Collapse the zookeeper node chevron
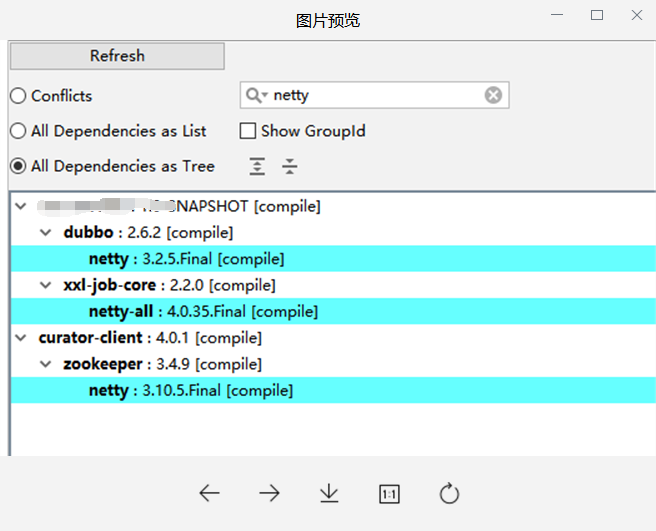 point(46,364)
